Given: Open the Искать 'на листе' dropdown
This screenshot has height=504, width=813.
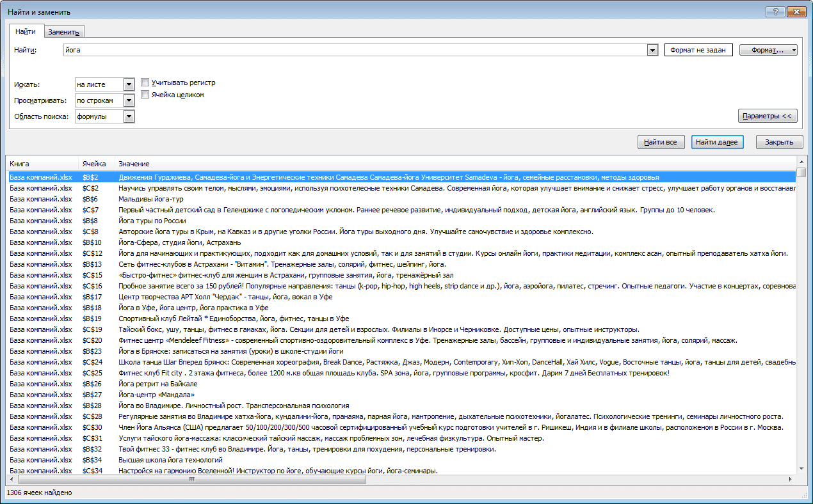Looking at the screenshot, I should coord(129,84).
